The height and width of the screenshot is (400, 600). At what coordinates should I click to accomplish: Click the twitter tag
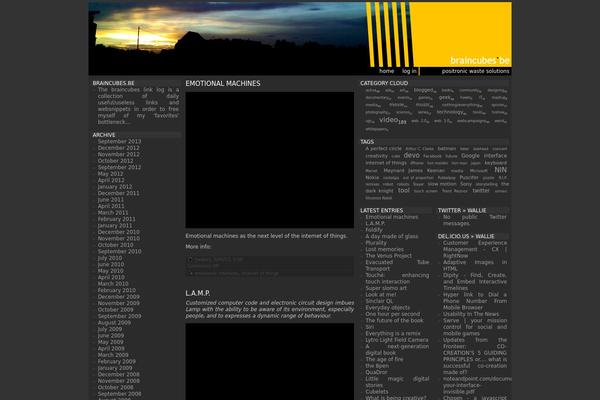(x=481, y=190)
